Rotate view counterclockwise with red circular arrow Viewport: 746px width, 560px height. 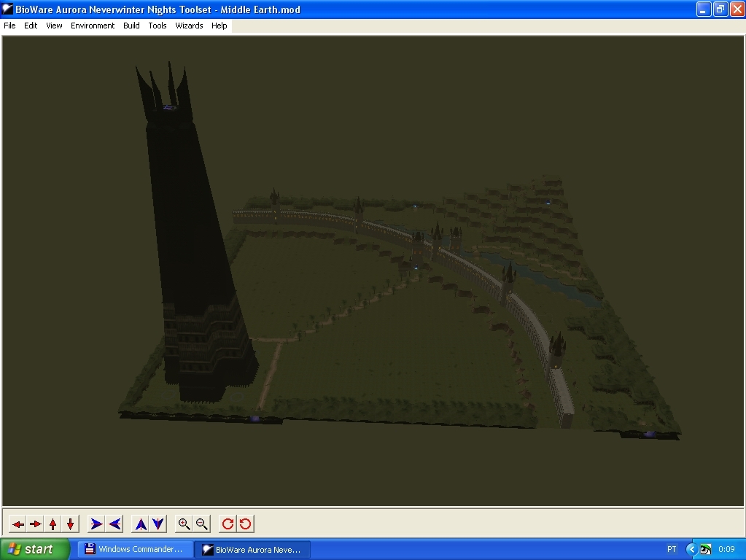tap(245, 524)
